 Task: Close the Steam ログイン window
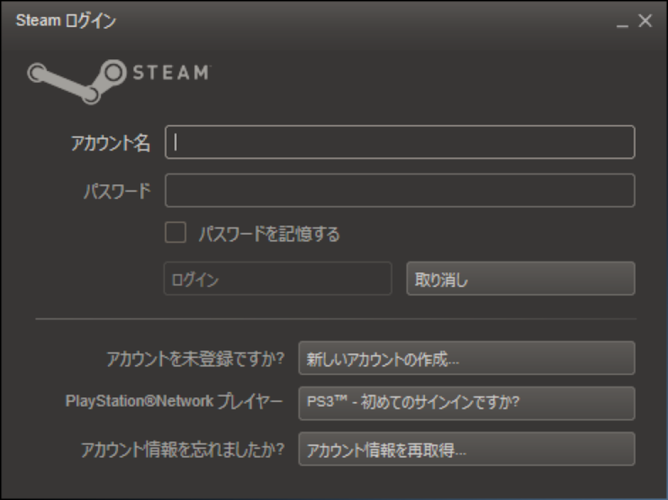pos(645,20)
